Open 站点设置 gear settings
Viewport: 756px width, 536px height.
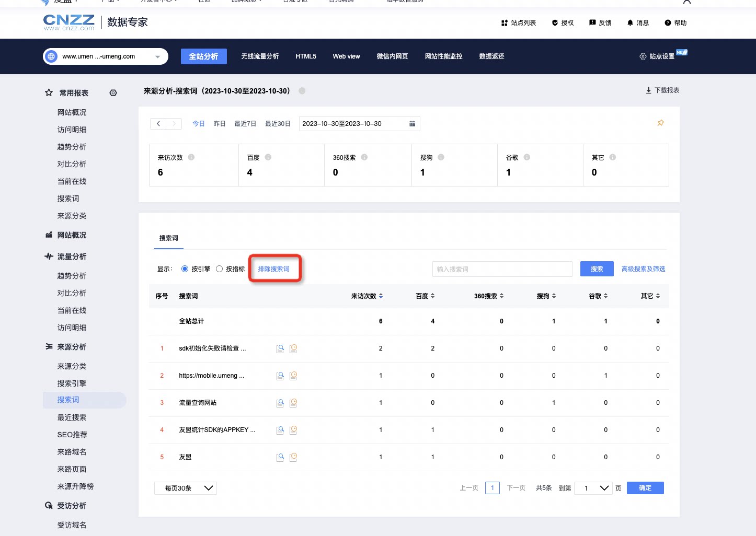click(643, 56)
